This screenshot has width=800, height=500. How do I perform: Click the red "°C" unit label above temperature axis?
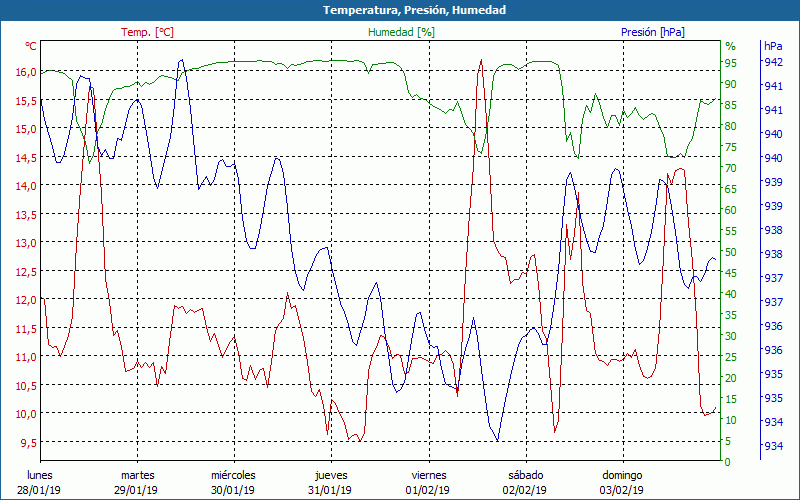[x=31, y=46]
